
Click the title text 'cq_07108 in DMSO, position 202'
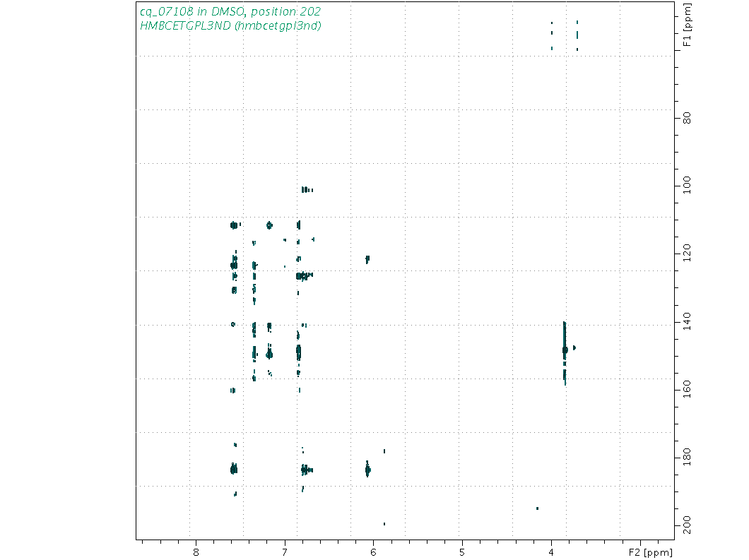coord(230,11)
